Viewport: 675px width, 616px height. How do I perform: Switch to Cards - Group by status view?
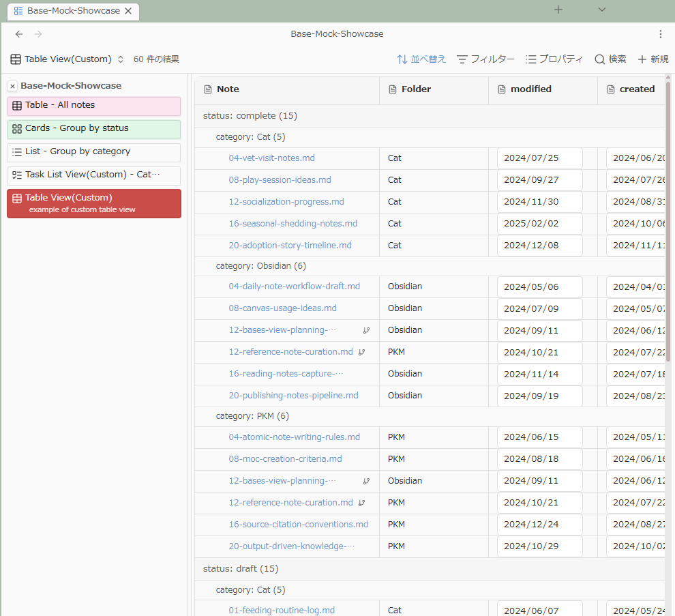(94, 129)
